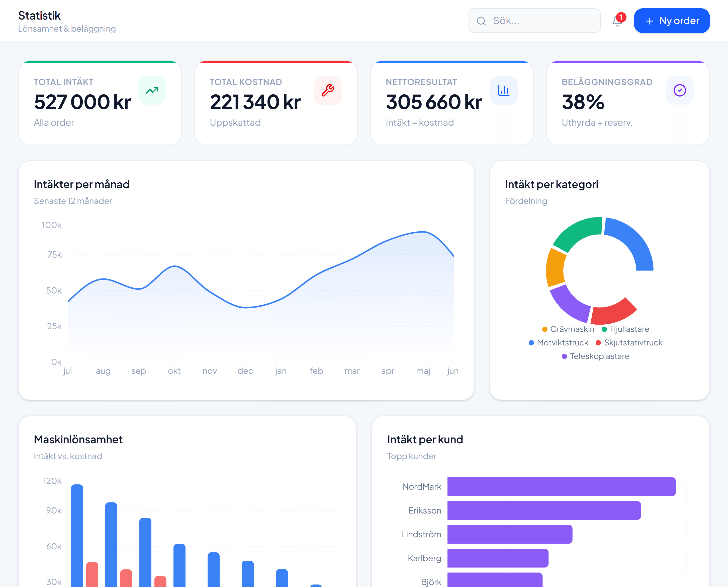The width and height of the screenshot is (728, 587).
Task: Click the Statistik page heading
Action: (39, 16)
